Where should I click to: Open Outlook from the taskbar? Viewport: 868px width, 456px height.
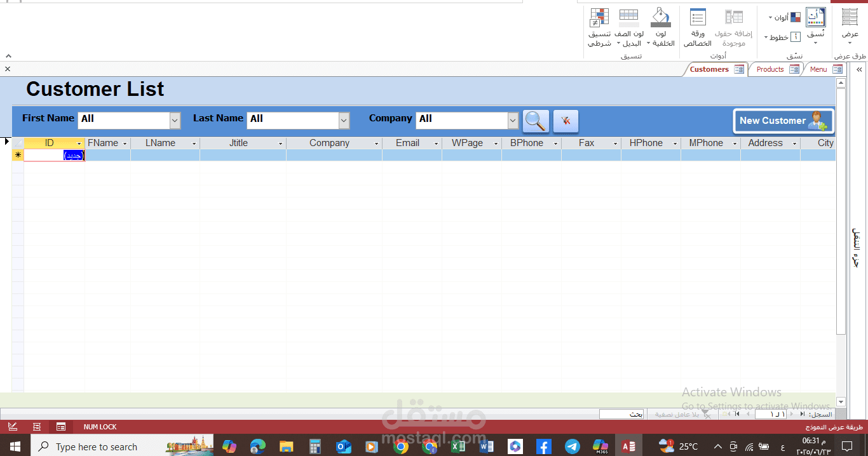coord(344,446)
